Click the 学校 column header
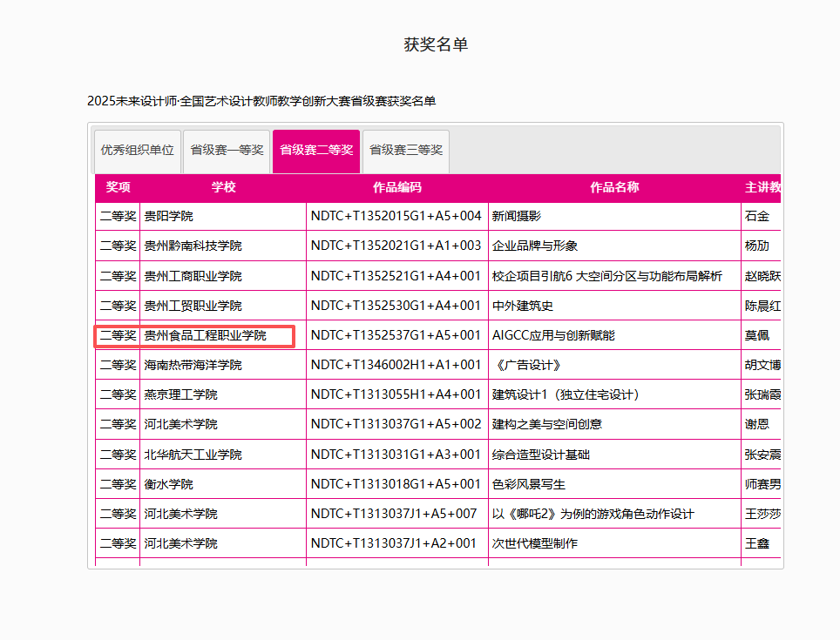This screenshot has height=640, width=840. [x=222, y=187]
